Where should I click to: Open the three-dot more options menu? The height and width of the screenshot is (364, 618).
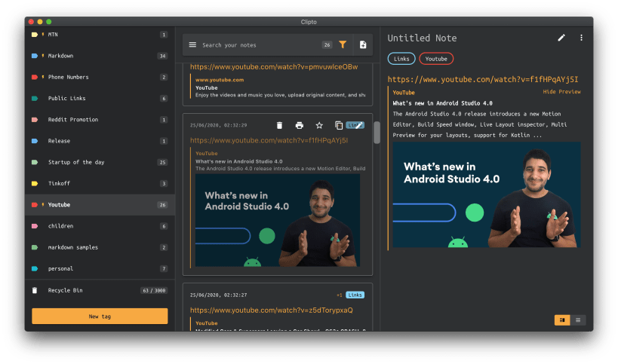581,38
